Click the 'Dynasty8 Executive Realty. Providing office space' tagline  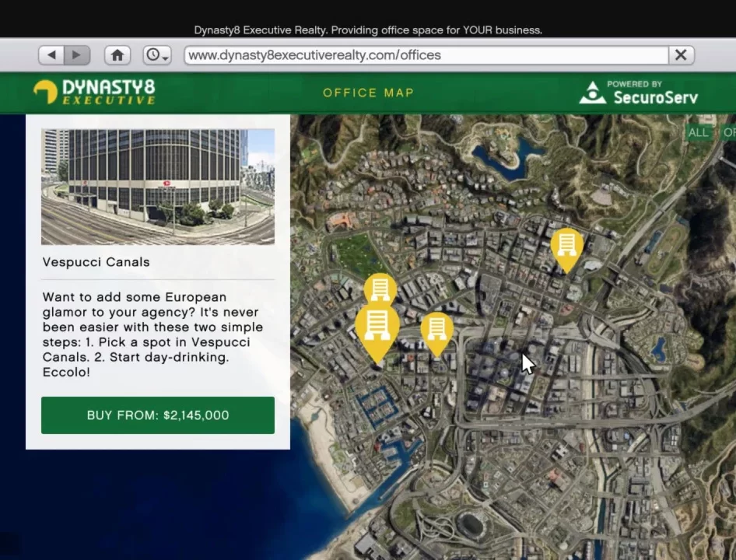tap(368, 30)
